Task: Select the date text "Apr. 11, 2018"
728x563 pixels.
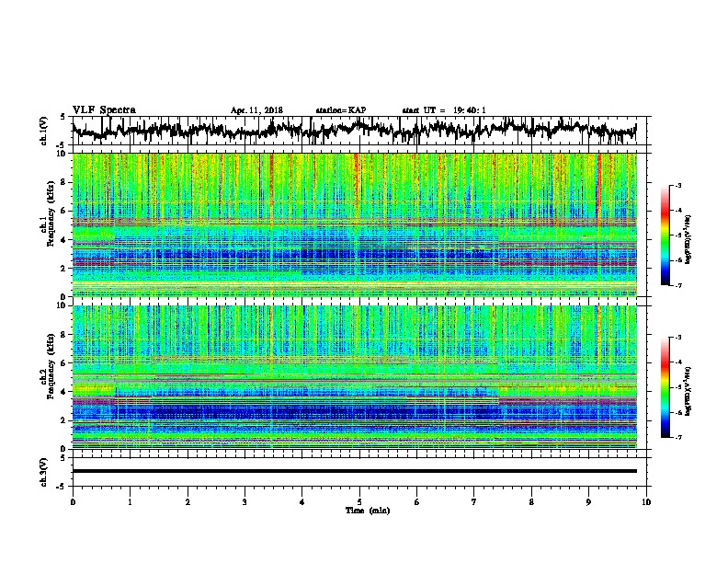Action: click(x=256, y=110)
